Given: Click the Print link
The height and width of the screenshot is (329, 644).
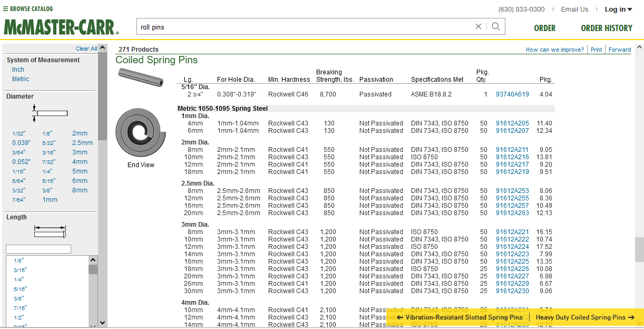Looking at the screenshot, I should tap(596, 50).
